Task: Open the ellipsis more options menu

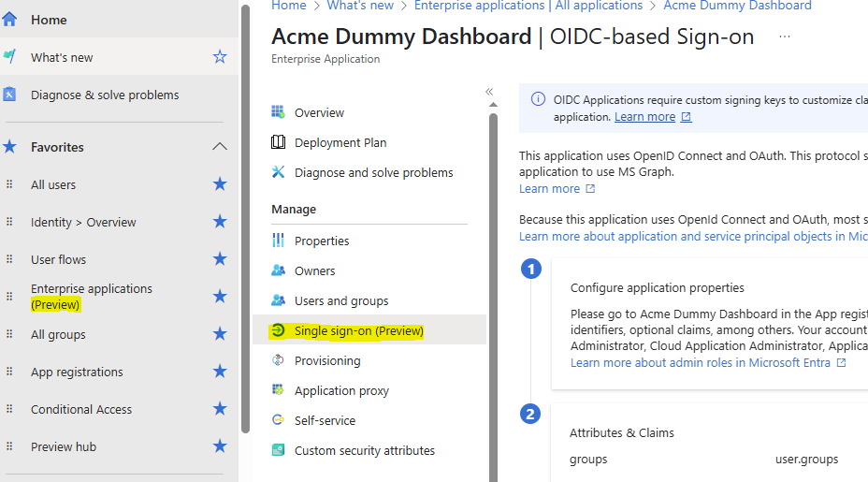Action: [x=785, y=37]
